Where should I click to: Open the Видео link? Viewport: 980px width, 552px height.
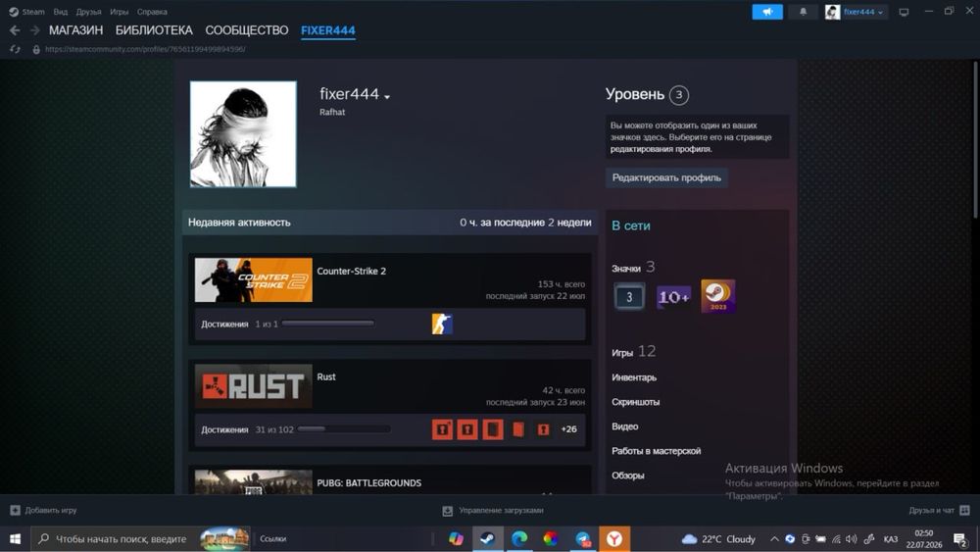[x=624, y=427]
